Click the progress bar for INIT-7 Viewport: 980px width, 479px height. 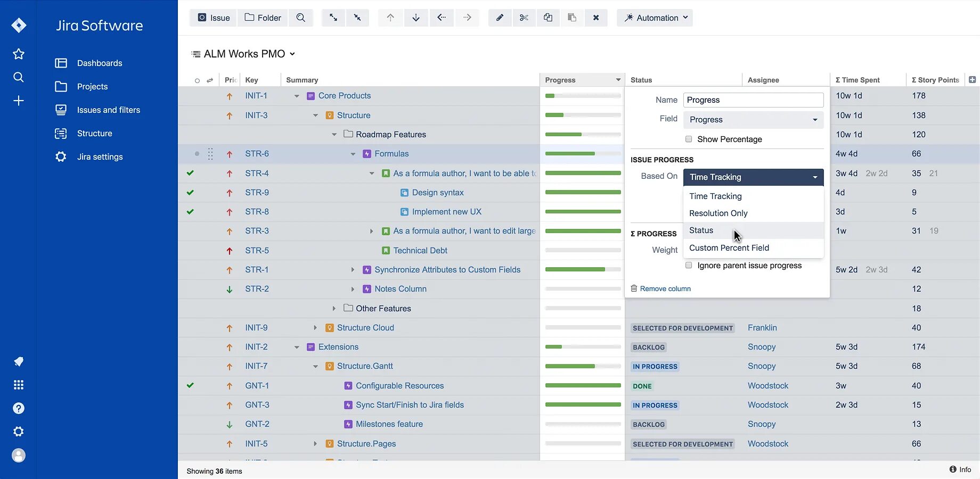pyautogui.click(x=583, y=366)
